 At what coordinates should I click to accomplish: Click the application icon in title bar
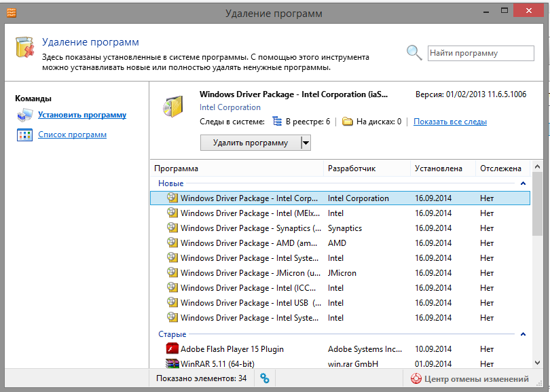click(12, 13)
